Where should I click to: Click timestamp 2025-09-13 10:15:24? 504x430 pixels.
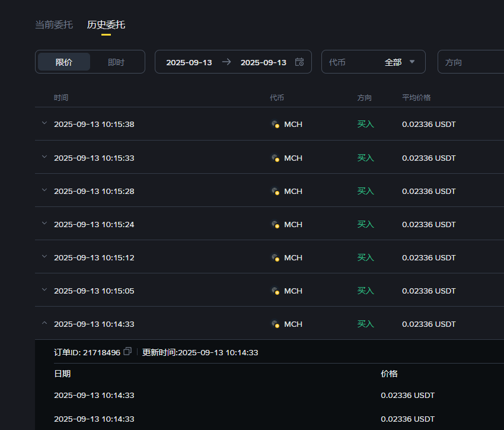pos(94,224)
